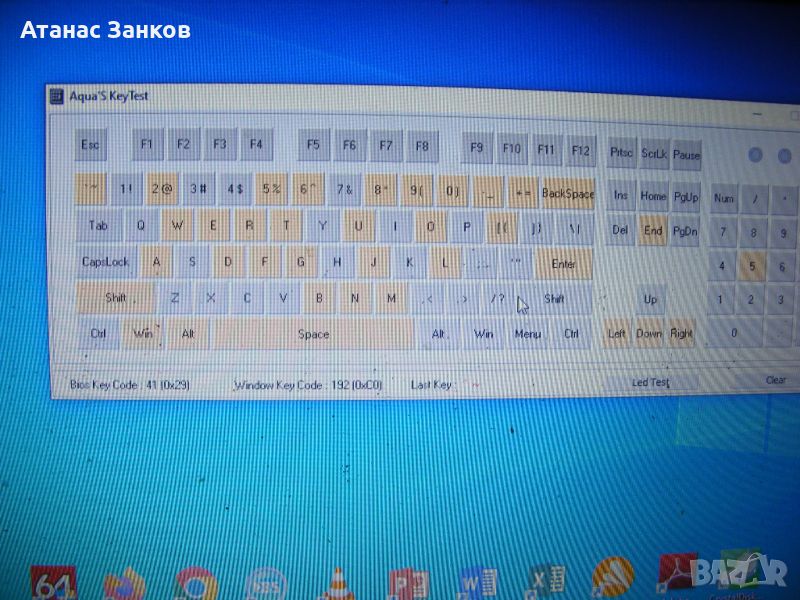Open Chrome from the taskbar

coord(195,584)
